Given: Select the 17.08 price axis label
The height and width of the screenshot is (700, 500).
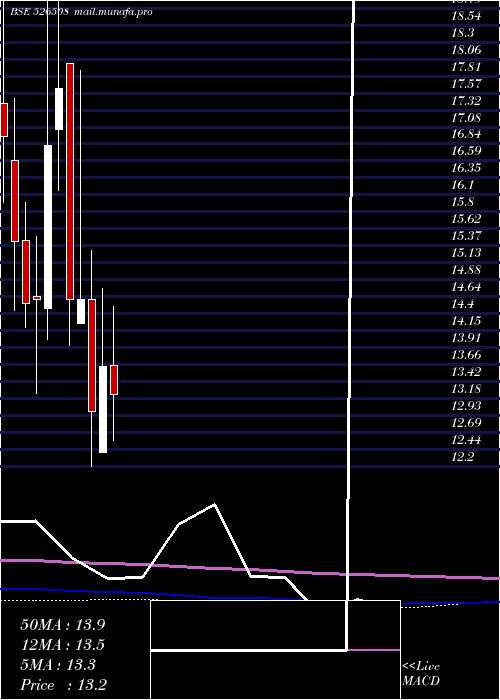Looking at the screenshot, I should pos(466,118).
